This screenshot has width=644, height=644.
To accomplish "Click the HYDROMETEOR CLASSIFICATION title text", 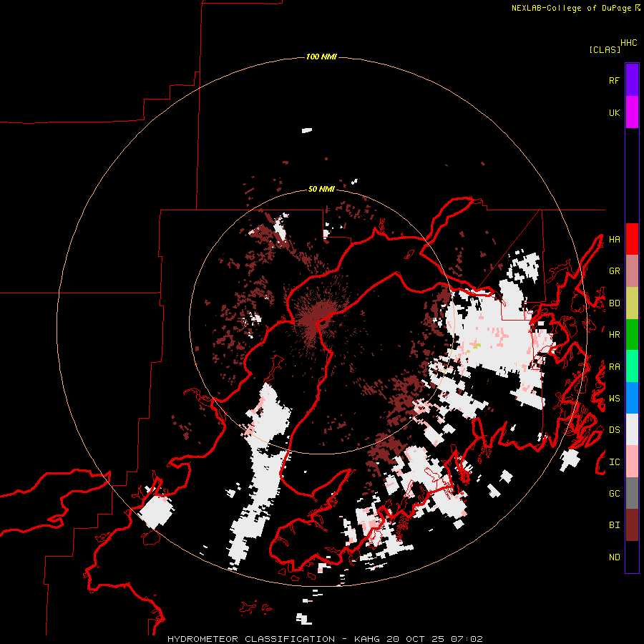I will coord(251,639).
